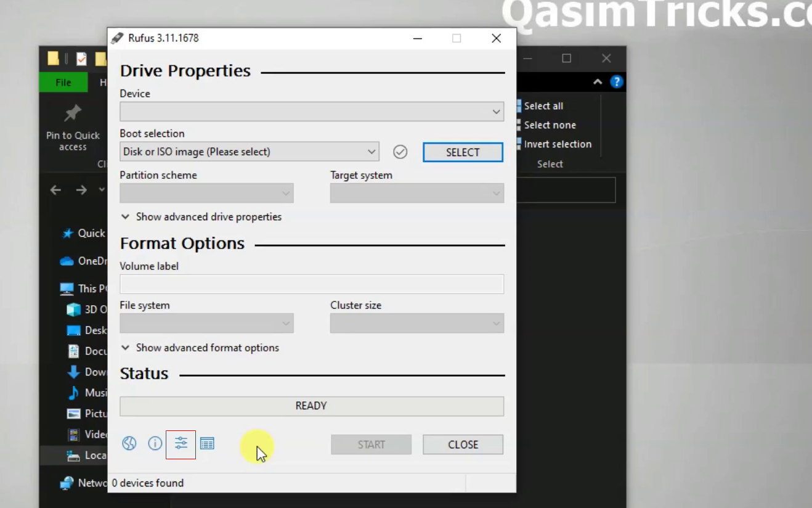Maximize the File Explorer window
Viewport: 812px width, 508px height.
pos(566,59)
